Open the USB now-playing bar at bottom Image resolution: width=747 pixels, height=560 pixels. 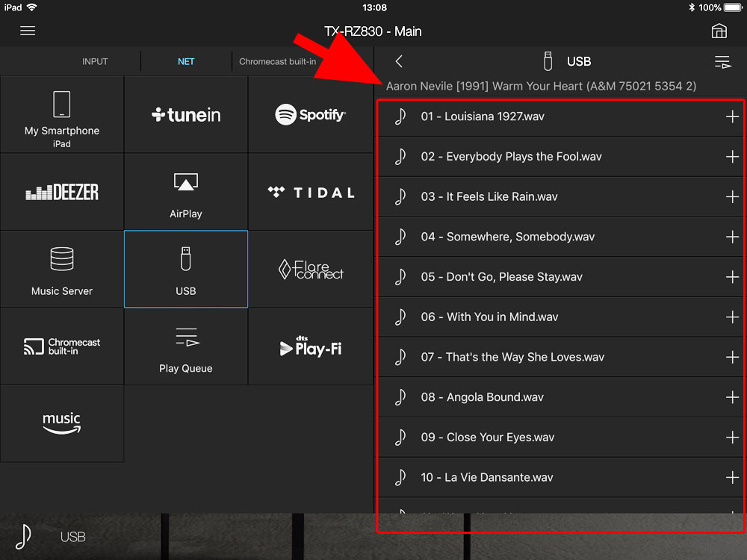tap(73, 537)
